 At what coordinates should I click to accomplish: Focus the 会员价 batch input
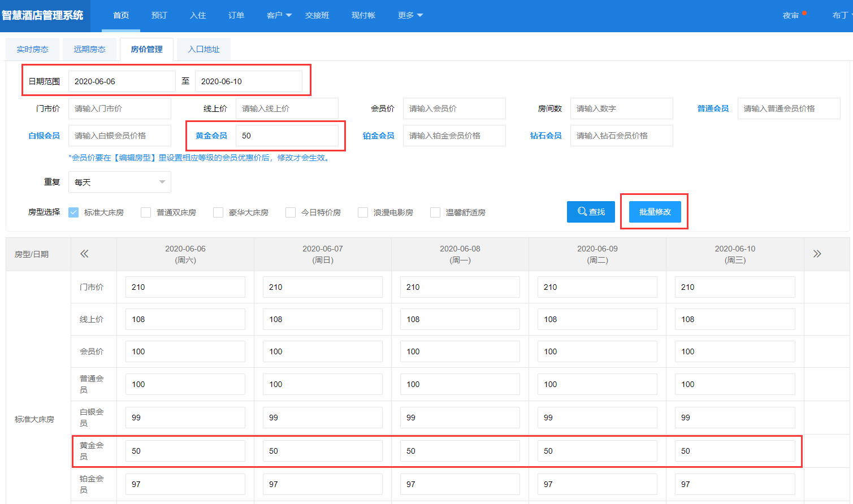(x=454, y=108)
